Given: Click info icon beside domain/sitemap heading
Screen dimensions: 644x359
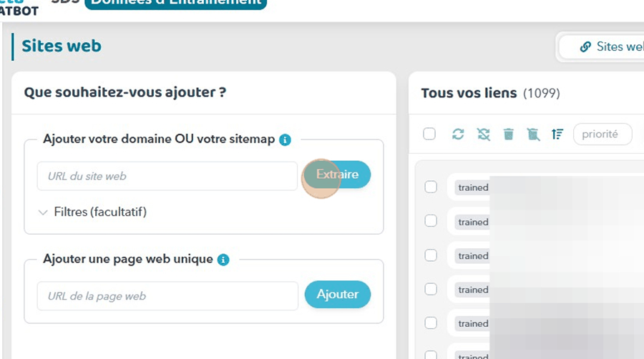Looking at the screenshot, I should [285, 139].
